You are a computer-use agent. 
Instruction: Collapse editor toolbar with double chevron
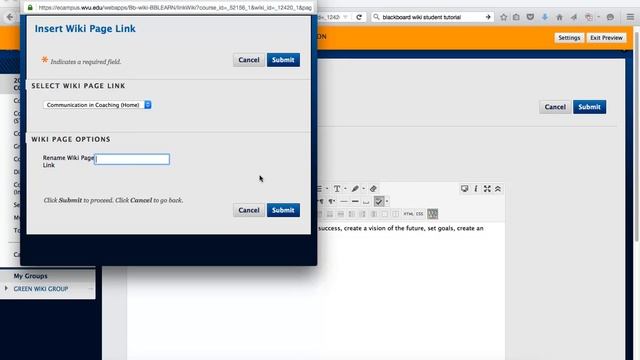tap(498, 189)
